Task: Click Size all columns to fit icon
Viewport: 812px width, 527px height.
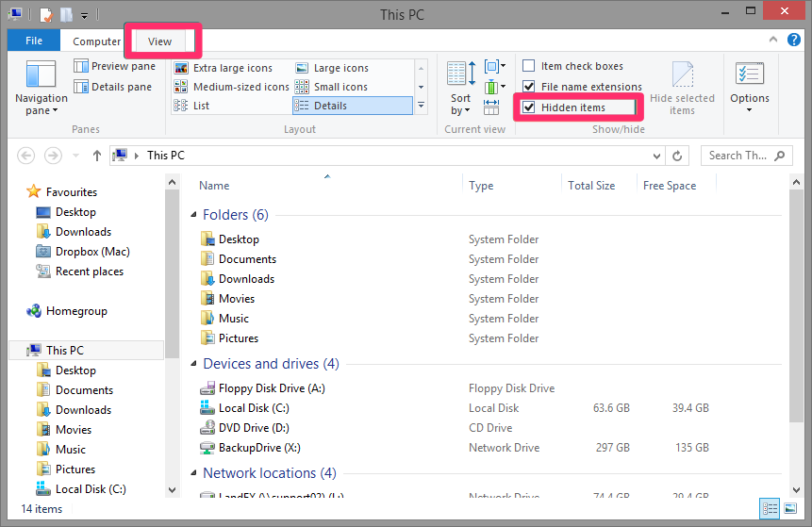Action: click(x=491, y=107)
